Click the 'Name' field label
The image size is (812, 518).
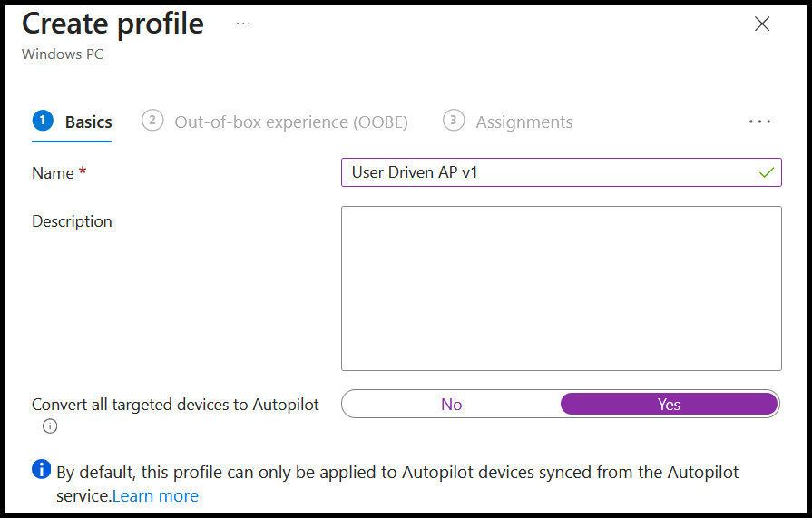pos(53,173)
